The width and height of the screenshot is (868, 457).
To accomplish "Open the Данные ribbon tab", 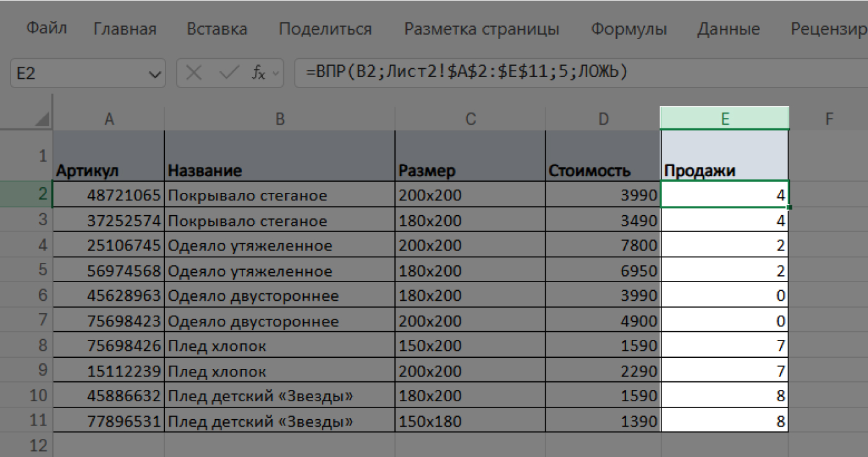I will click(728, 28).
